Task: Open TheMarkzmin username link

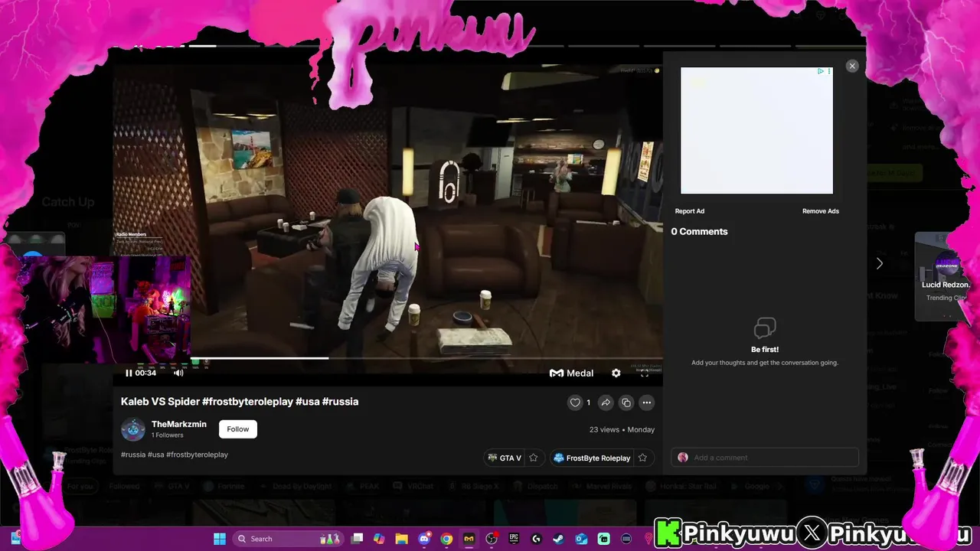Action: pyautogui.click(x=179, y=424)
